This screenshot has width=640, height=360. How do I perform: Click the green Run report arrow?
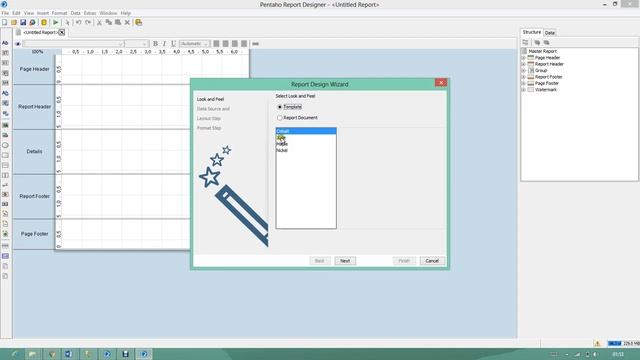(x=56, y=22)
